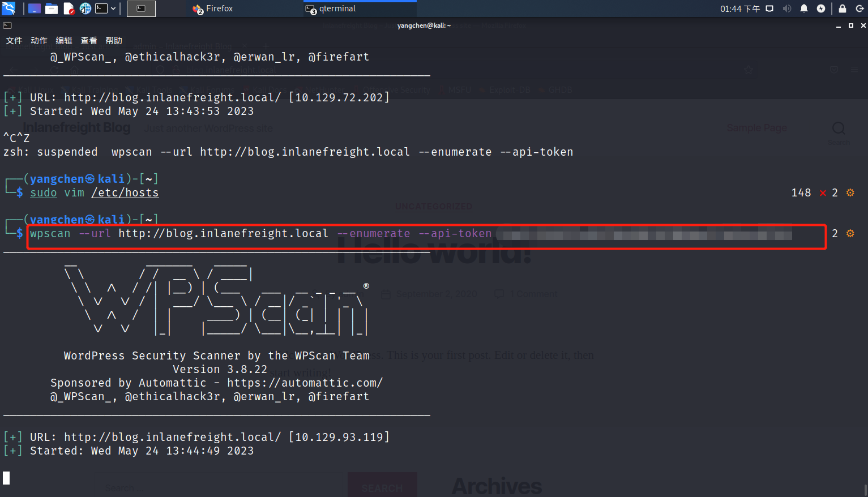Click the terminal block cursor
The height and width of the screenshot is (497, 868).
[6, 478]
